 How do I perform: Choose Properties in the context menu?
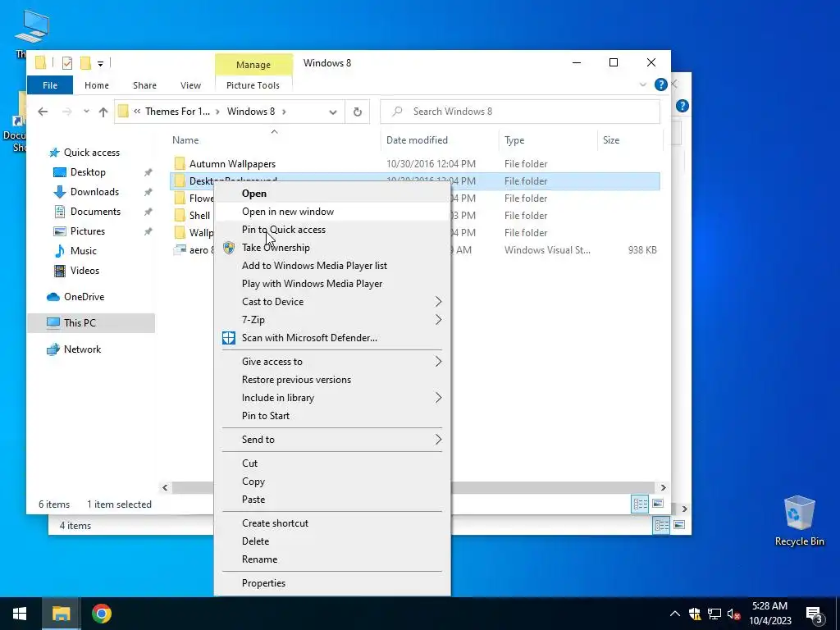coord(332,583)
